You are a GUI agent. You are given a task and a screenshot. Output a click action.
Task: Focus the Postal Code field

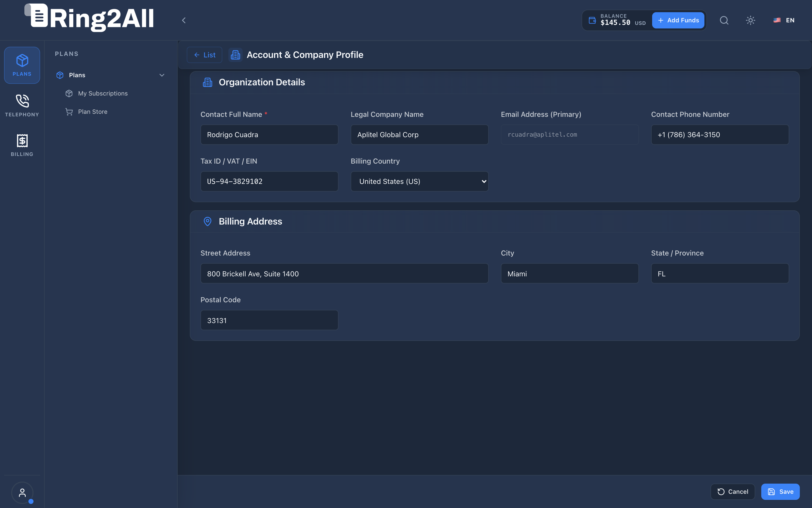pos(269,320)
